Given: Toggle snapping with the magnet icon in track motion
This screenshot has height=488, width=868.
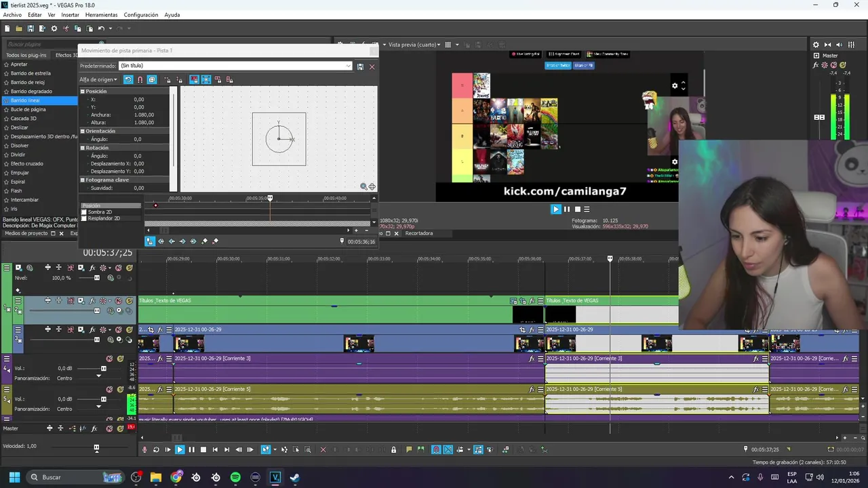Looking at the screenshot, I should tap(140, 79).
